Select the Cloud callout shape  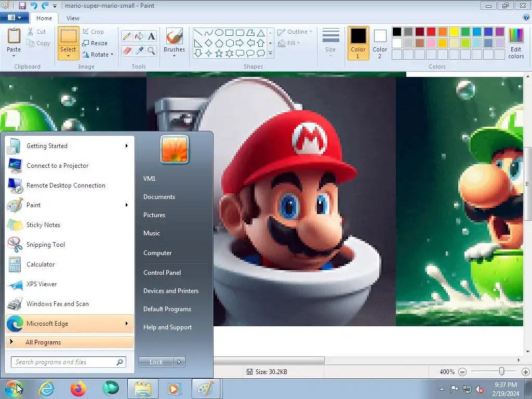pyautogui.click(x=261, y=54)
